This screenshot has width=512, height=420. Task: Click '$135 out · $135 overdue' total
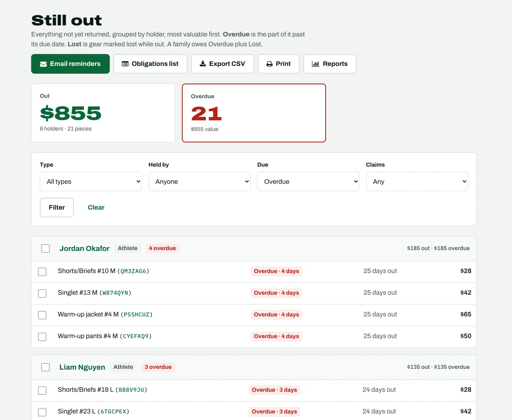click(438, 367)
